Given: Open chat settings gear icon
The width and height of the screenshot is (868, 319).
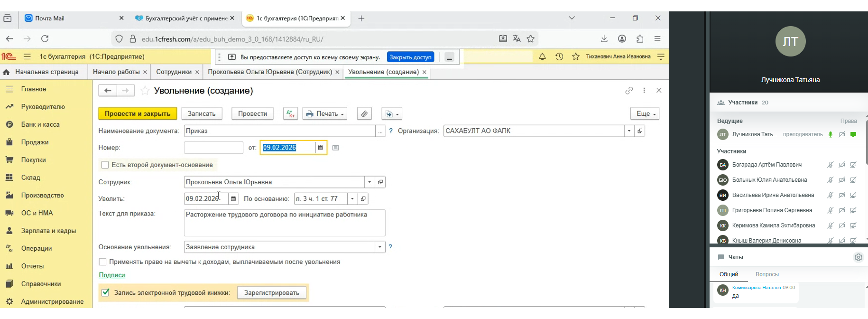Looking at the screenshot, I should [858, 257].
